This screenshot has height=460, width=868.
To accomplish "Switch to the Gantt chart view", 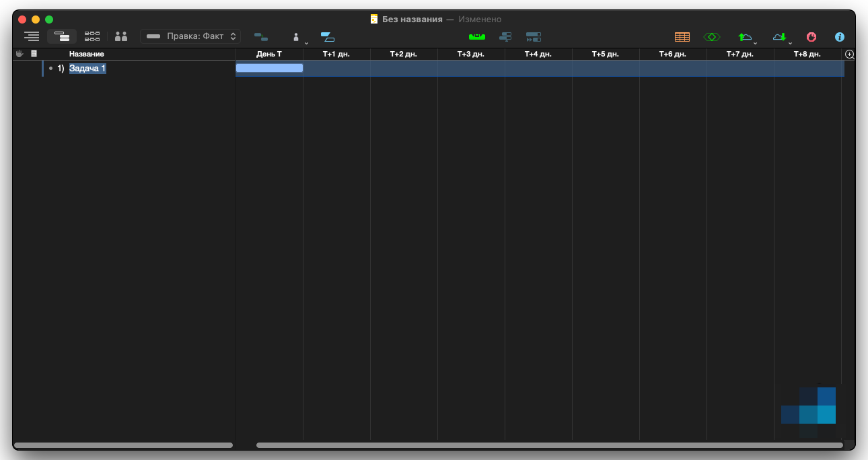I will (62, 36).
